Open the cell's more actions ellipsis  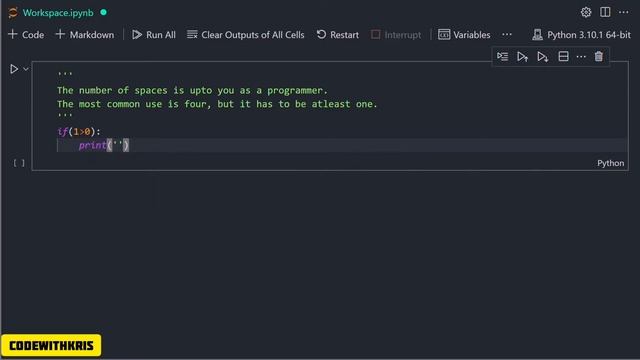click(581, 56)
